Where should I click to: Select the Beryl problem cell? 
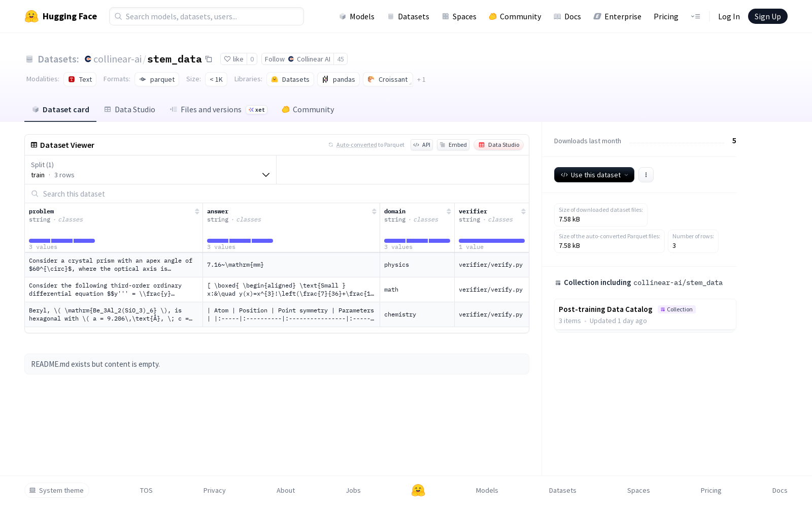pyautogui.click(x=114, y=314)
